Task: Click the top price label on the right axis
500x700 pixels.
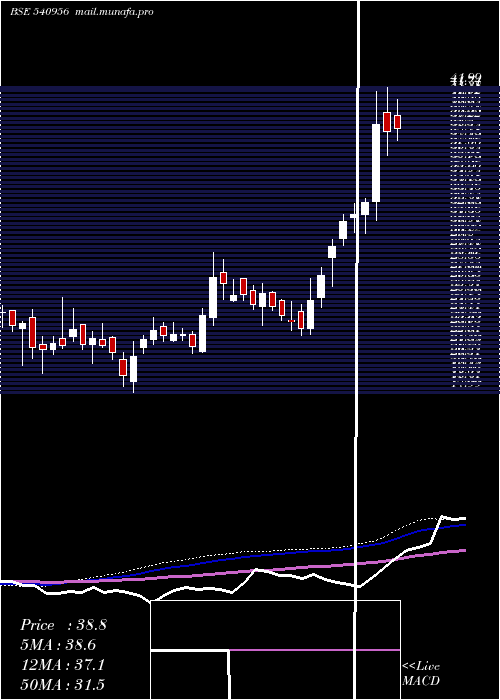Action: 465,80
